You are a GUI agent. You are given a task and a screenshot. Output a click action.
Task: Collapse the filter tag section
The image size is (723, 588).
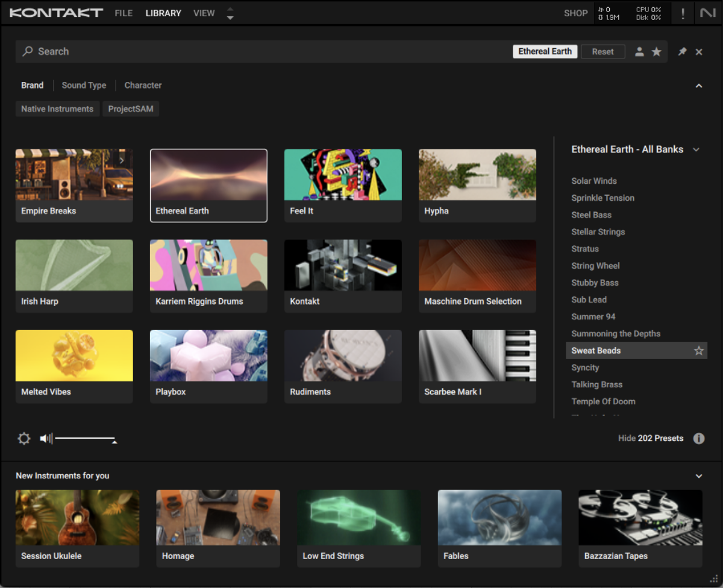[699, 86]
